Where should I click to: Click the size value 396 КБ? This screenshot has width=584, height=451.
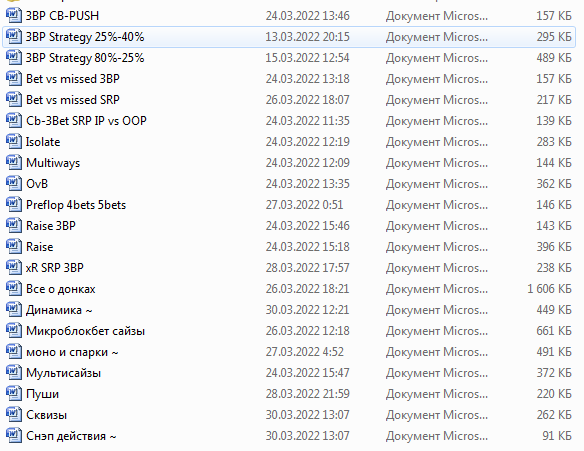(554, 247)
